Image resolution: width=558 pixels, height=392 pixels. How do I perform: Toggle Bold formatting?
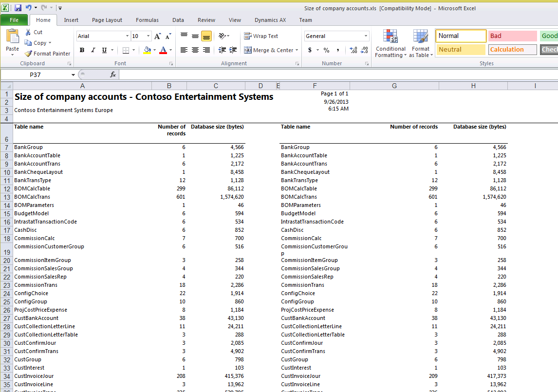(x=82, y=50)
